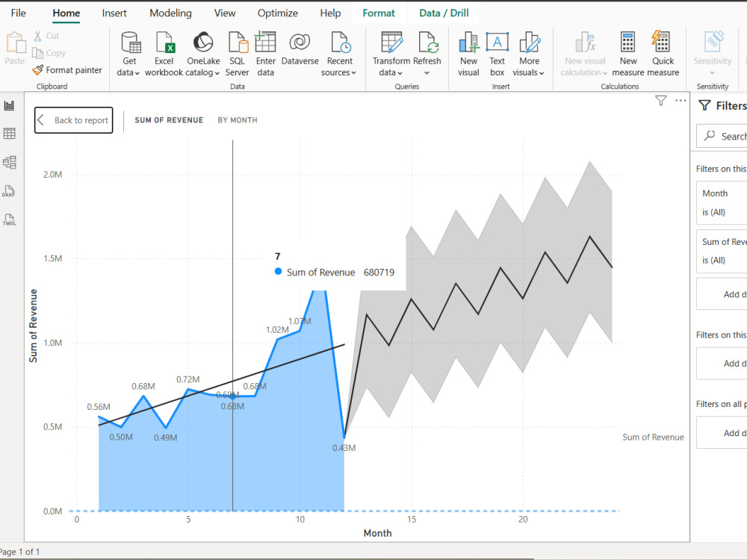Open DAX query view in sidebar
Viewport: 747px width, 560px height.
pos(8,191)
